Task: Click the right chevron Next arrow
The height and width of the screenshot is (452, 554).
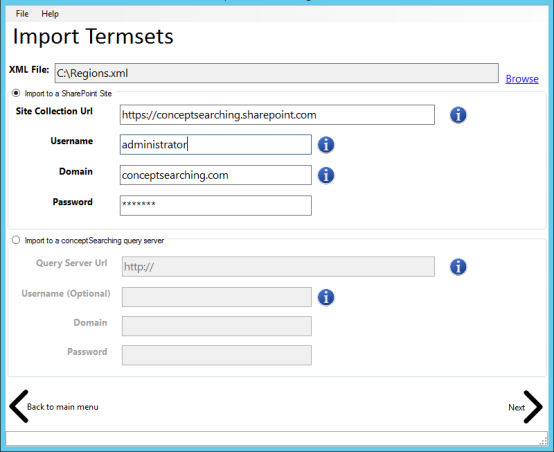Action: (x=533, y=407)
